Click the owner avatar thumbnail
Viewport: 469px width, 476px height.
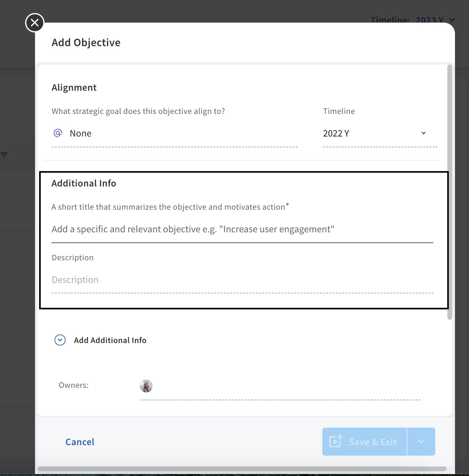tap(146, 386)
